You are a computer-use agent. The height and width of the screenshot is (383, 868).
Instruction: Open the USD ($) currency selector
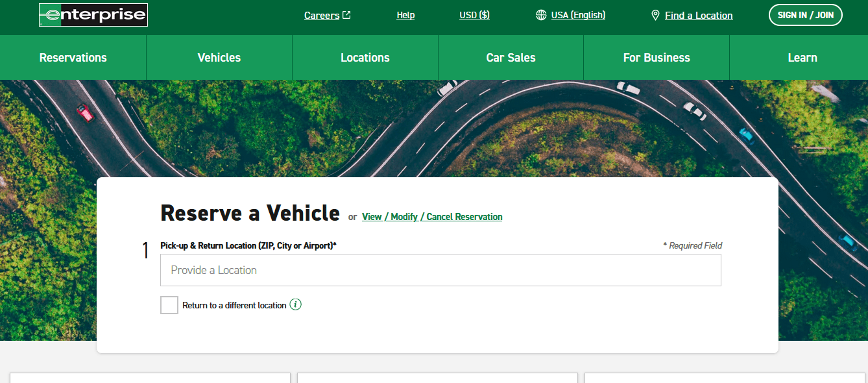474,14
